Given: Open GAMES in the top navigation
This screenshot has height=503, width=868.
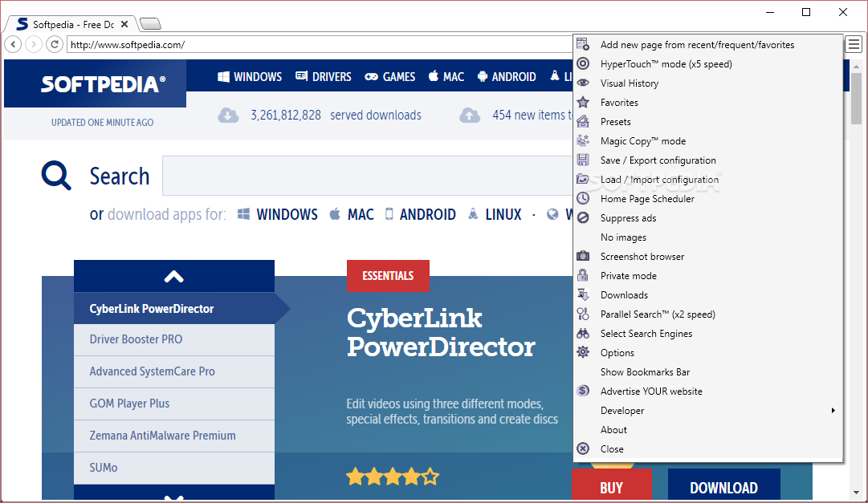Looking at the screenshot, I should pyautogui.click(x=389, y=76).
